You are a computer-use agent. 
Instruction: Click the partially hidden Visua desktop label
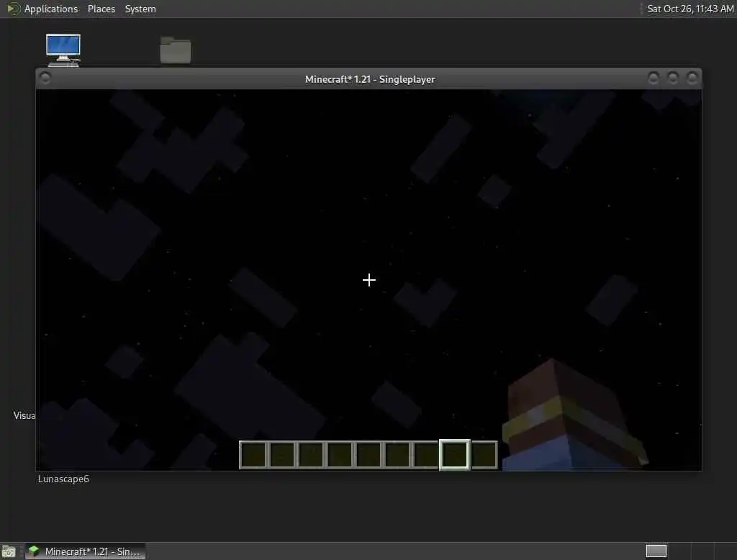click(x=24, y=415)
